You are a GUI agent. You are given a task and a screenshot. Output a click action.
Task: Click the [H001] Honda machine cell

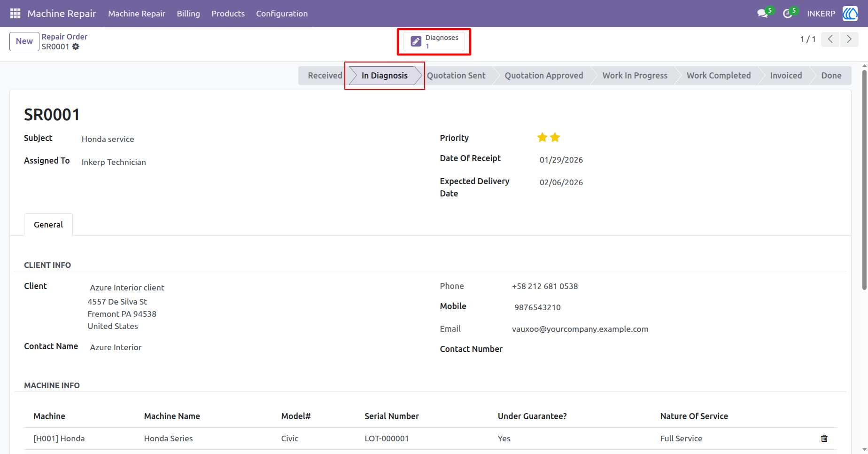(59, 438)
